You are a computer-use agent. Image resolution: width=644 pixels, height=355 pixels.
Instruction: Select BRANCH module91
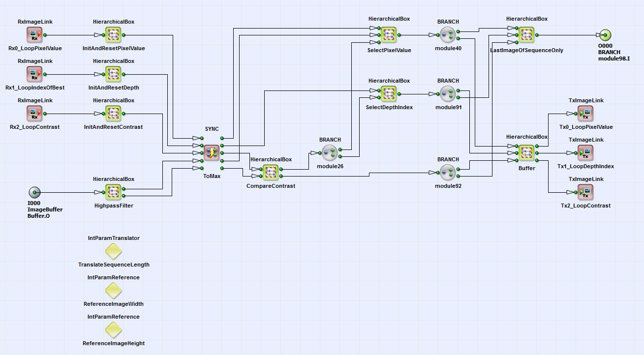tap(448, 94)
